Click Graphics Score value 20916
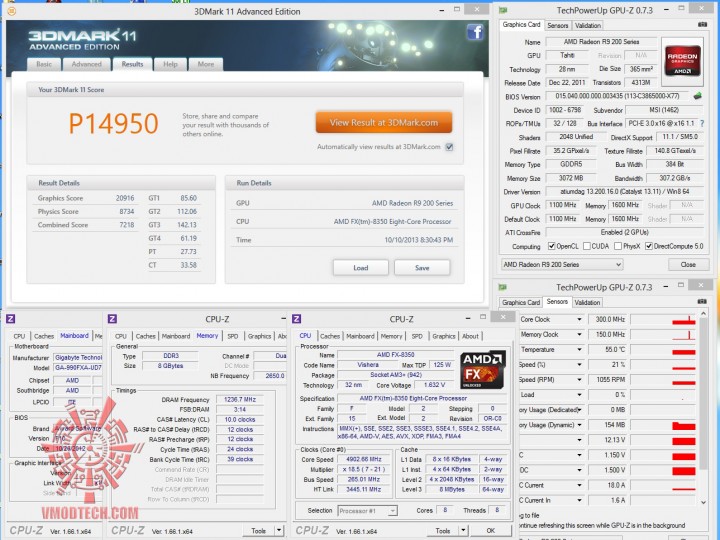The height and width of the screenshot is (540, 720). pos(125,198)
